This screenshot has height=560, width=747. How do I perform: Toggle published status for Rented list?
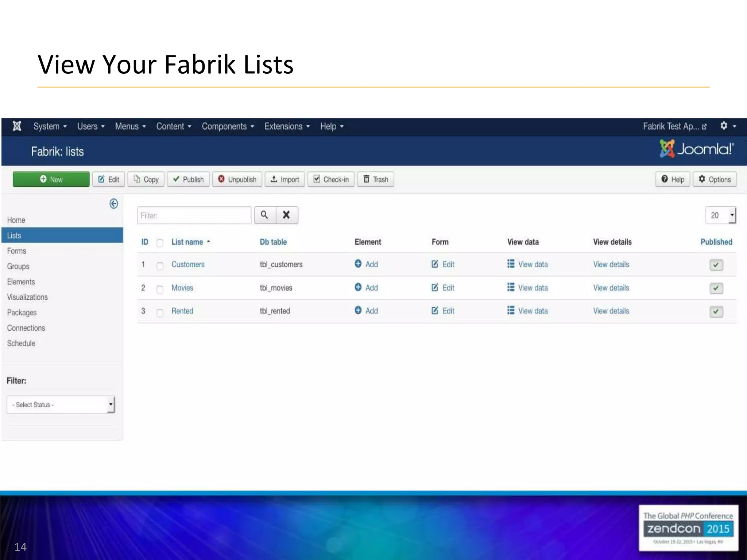716,312
